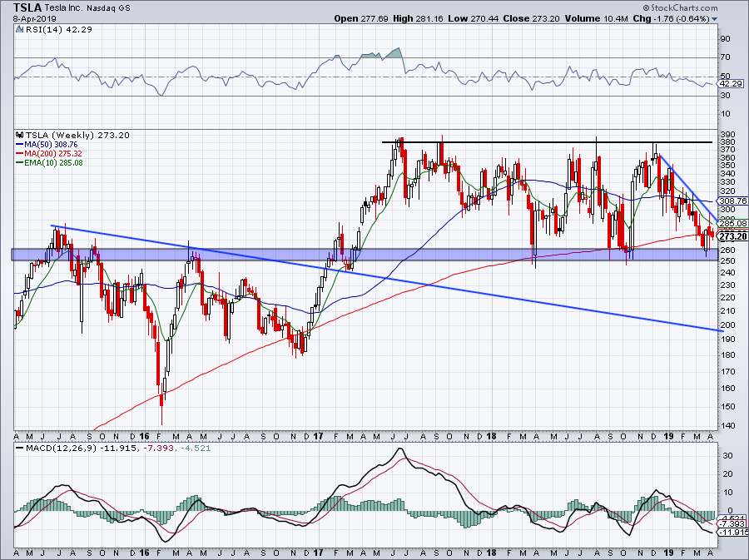Click the 285.08 EMA tag on price axis

(x=732, y=223)
